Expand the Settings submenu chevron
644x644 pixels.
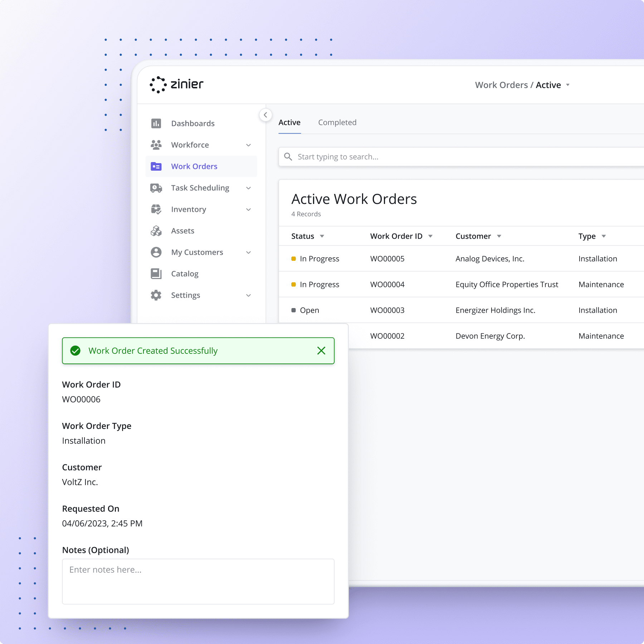(249, 295)
